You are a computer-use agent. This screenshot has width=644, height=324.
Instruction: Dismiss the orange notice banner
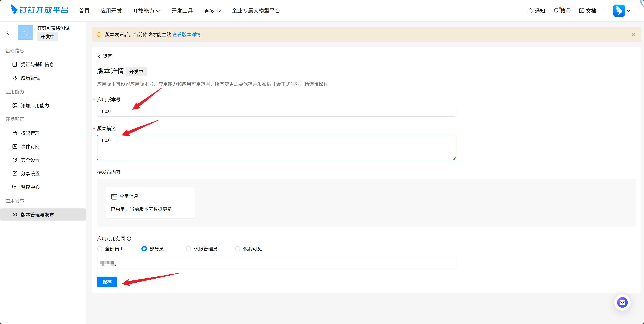tap(633, 35)
